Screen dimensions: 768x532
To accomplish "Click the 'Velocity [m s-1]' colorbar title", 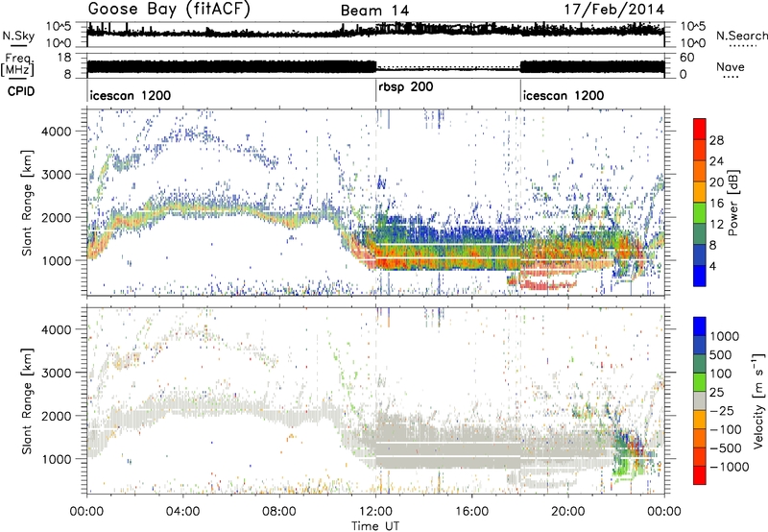I will click(x=758, y=400).
